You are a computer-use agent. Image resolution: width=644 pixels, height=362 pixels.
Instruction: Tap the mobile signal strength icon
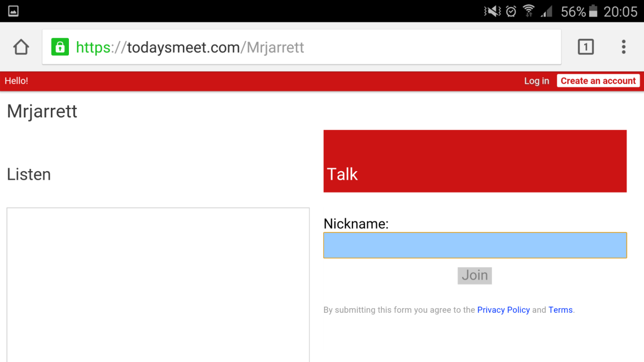(546, 11)
